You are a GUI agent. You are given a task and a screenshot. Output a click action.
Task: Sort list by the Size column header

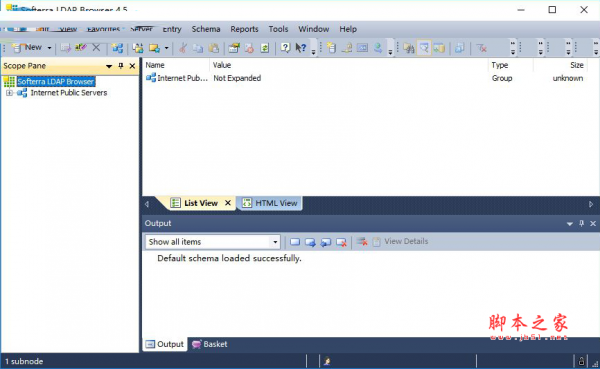pos(560,65)
